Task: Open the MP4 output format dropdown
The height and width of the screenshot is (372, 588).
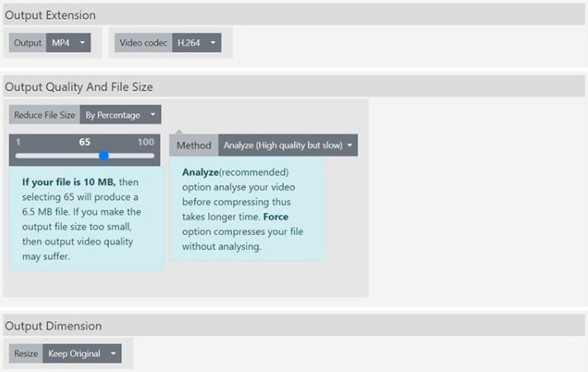Action: pos(68,43)
